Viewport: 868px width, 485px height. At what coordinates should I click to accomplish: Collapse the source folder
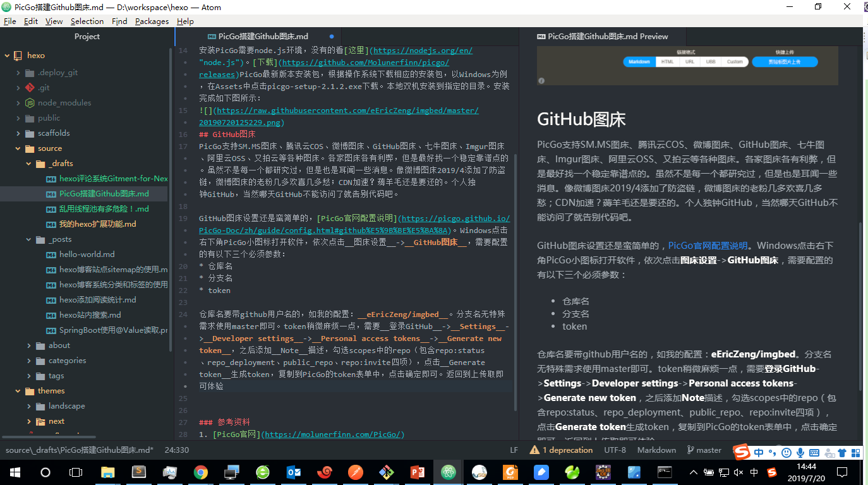[x=18, y=148]
